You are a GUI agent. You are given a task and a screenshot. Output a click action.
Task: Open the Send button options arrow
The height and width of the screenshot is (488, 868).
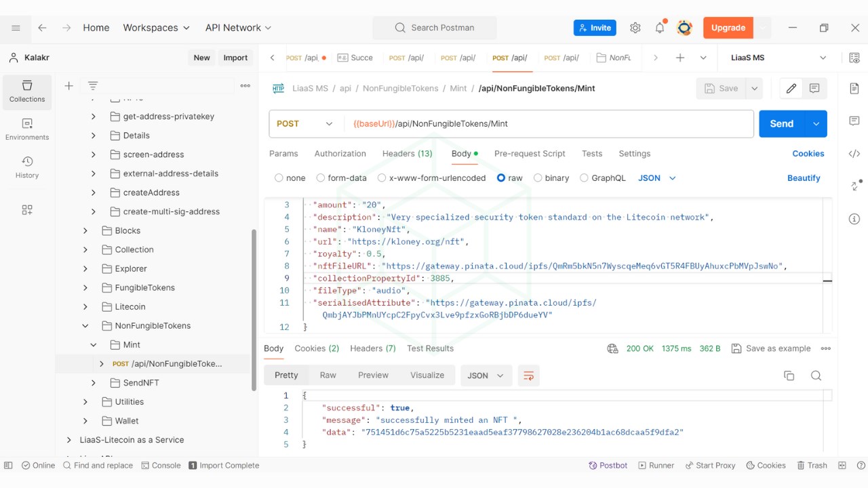tap(816, 124)
